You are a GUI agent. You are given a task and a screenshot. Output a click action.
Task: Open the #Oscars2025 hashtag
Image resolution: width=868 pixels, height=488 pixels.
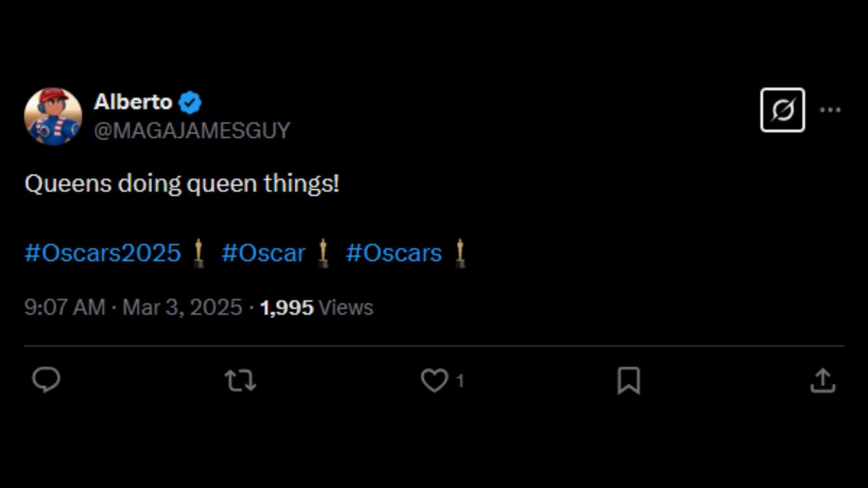(x=103, y=253)
